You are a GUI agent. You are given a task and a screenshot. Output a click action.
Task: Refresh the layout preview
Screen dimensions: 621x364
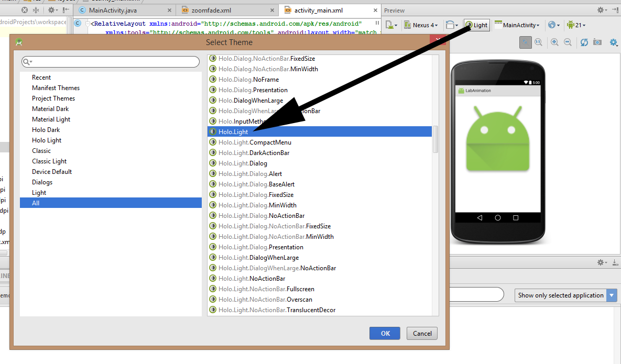coord(584,42)
